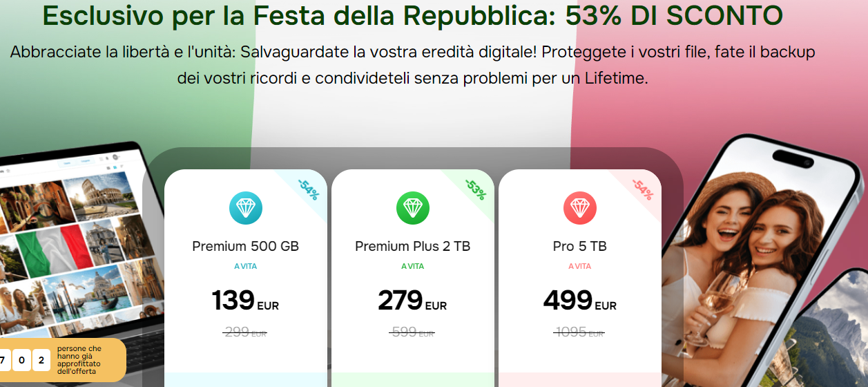Image resolution: width=868 pixels, height=387 pixels.
Task: Click the green diamond icon for Premium Plus
Action: pos(413,208)
